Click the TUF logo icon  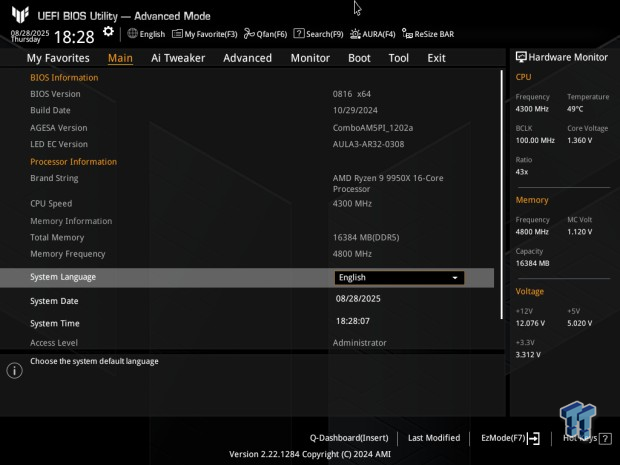tap(20, 15)
